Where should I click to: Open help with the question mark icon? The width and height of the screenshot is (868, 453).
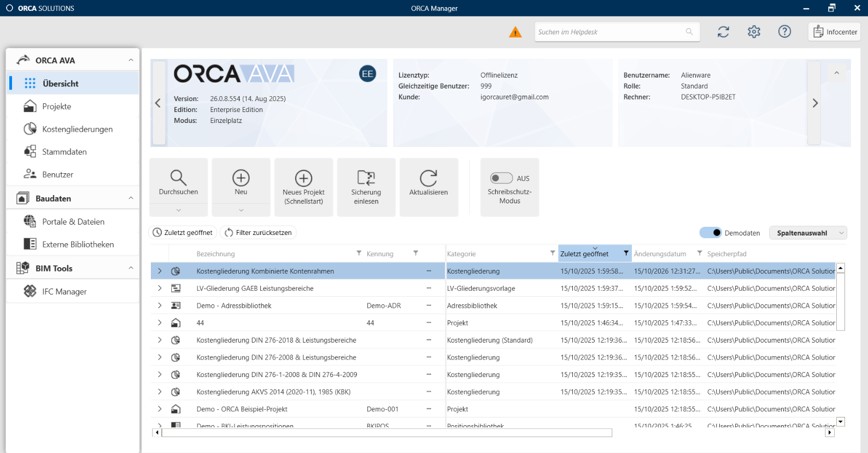(784, 32)
